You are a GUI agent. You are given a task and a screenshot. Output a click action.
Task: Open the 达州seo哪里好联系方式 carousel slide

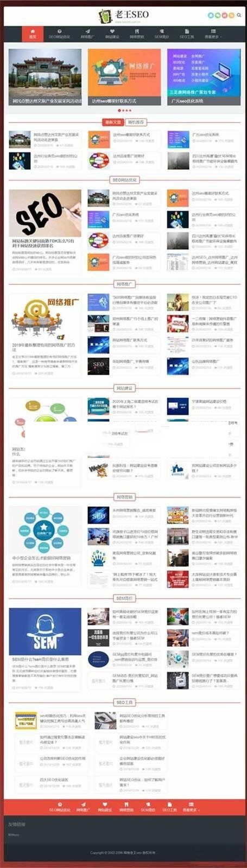(124, 77)
